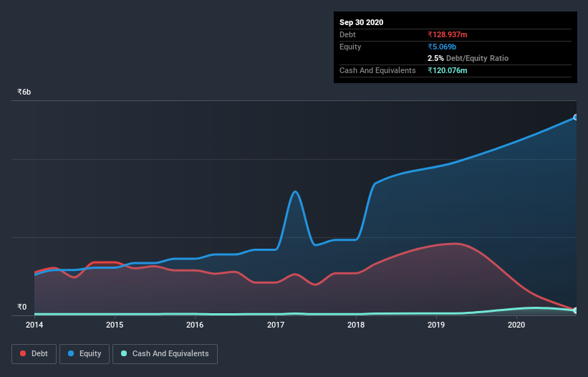Click the 2015 x-axis label
The image size is (588, 377).
click(115, 325)
